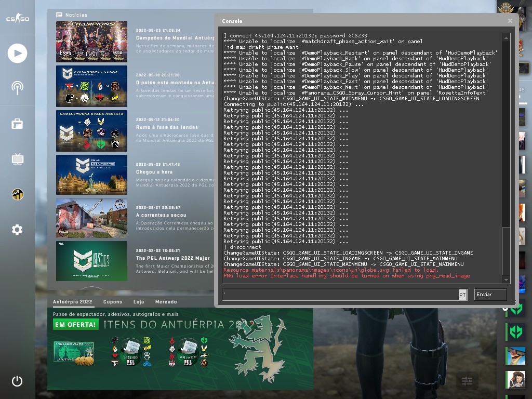Switch to the Cupons tab
Screen dimensions: 532x399
[113, 302]
